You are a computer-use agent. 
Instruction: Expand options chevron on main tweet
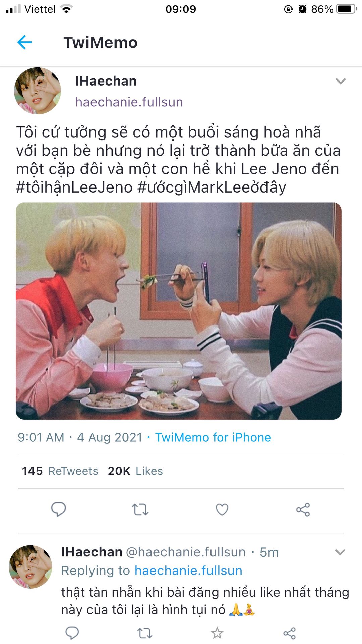341,81
